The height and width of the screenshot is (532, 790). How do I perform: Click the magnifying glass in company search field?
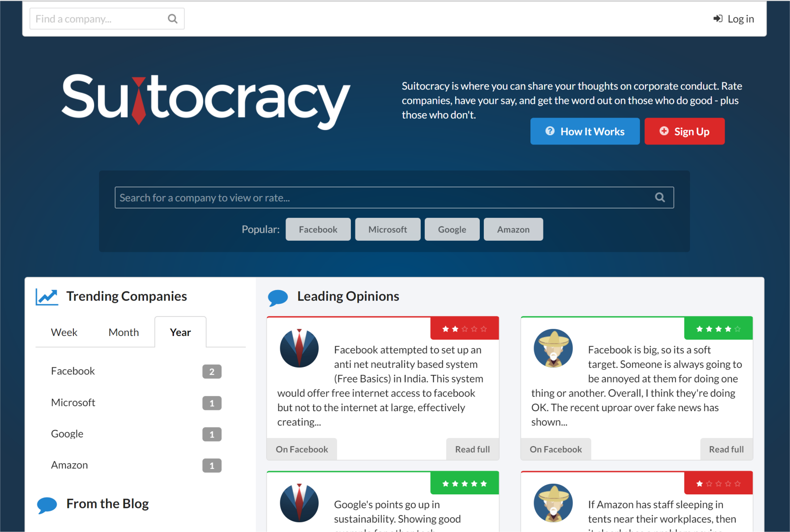tap(660, 197)
